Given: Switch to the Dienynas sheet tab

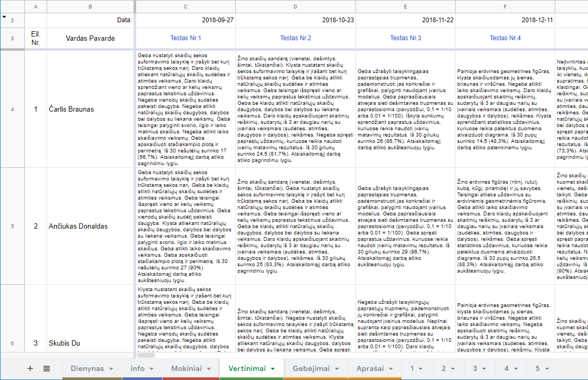Looking at the screenshot, I should [92, 368].
